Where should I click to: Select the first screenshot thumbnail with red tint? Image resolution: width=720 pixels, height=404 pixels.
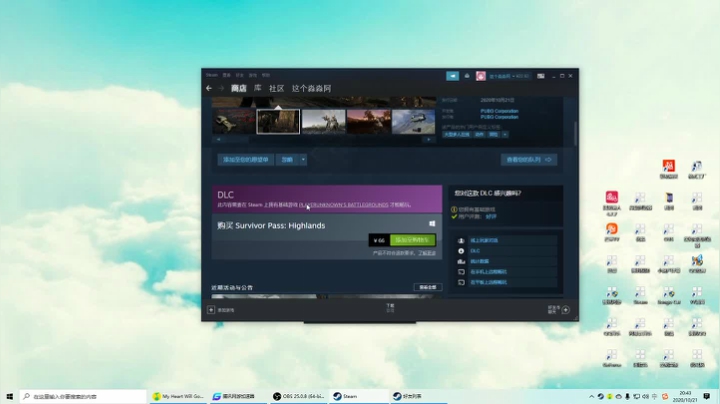[234, 121]
